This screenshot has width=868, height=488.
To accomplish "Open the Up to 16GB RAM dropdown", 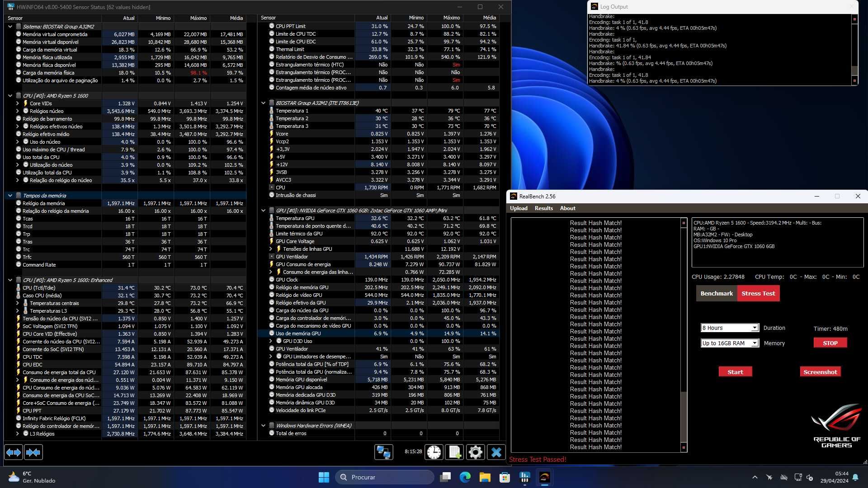I will tap(729, 343).
